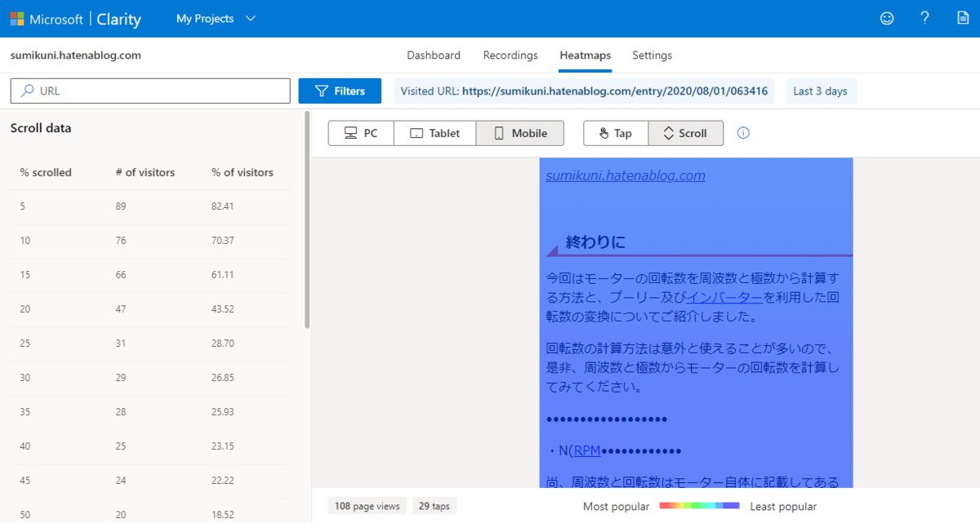Image resolution: width=980 pixels, height=523 pixels.
Task: Switch to the Tablet heatmap view
Action: coord(434,132)
